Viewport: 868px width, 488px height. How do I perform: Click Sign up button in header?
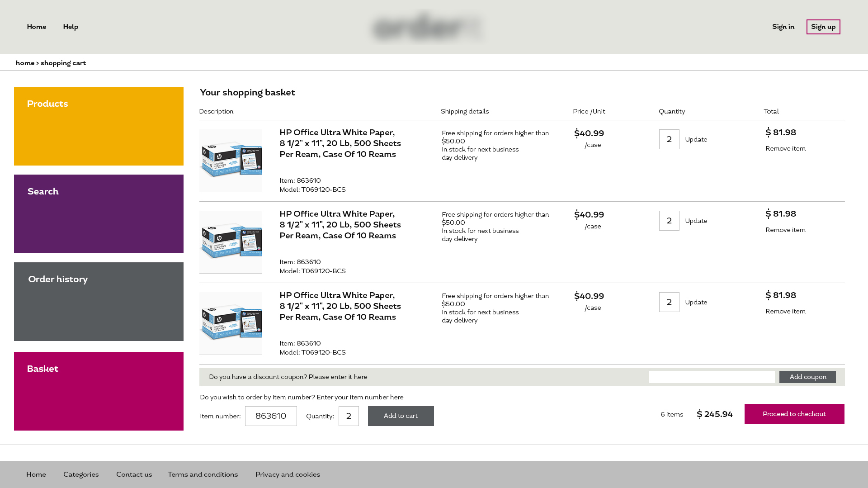[823, 27]
